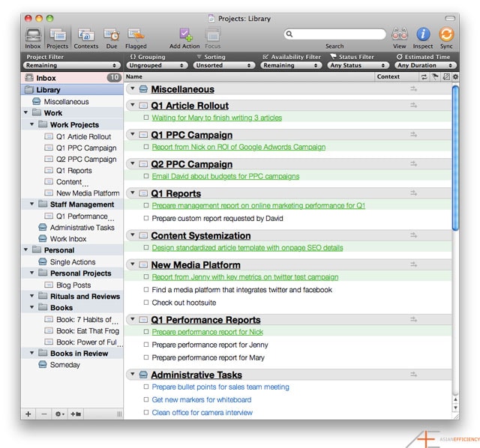Collapse the New Media Platform project group
The image size is (480, 448).
(x=133, y=264)
